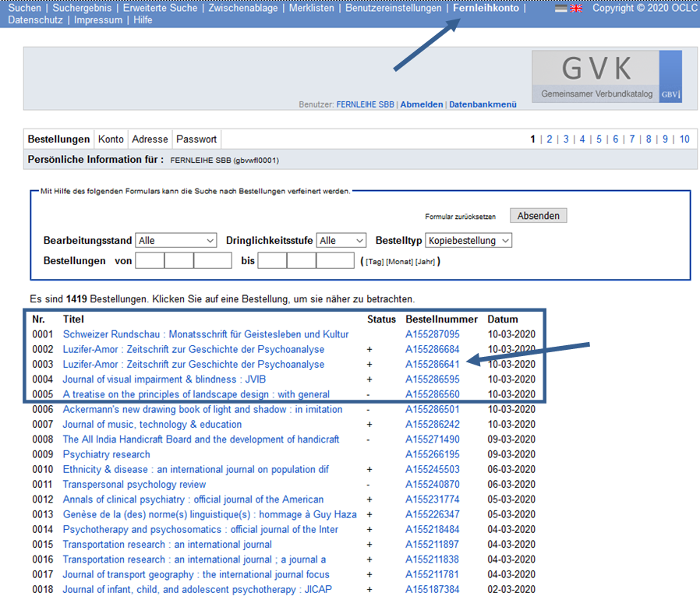Open Psychotherapy and psychosomatics order
700x614 pixels.
(200, 530)
